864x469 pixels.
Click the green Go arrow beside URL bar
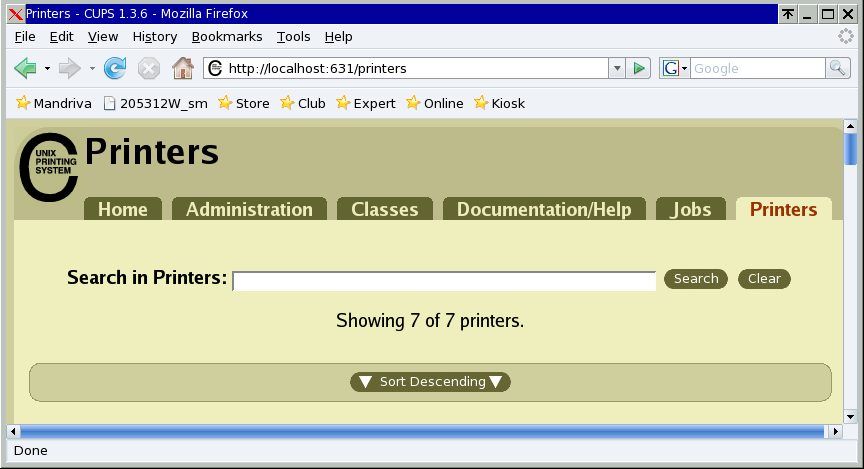coord(639,68)
